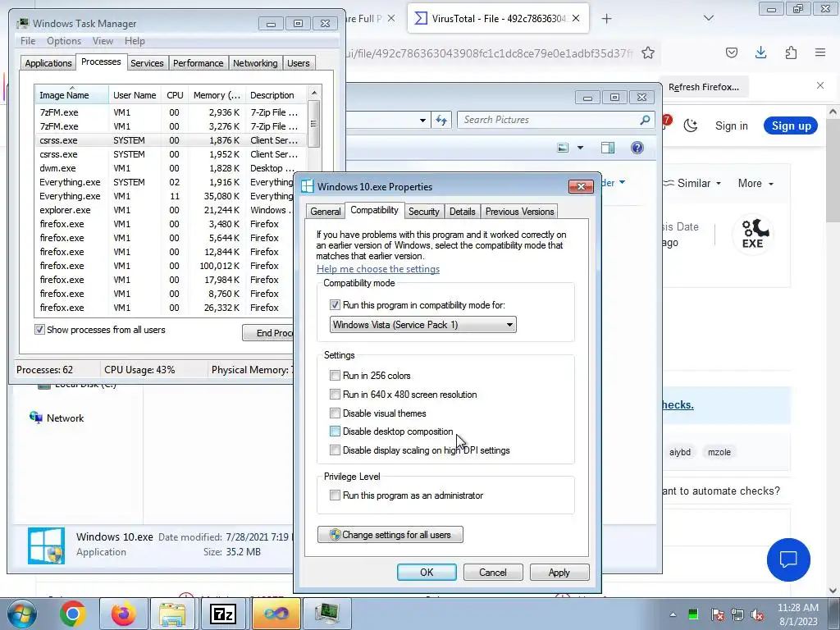Screen dimensions: 840x630
Task: Click Apply in the Properties dialog
Action: coord(559,572)
